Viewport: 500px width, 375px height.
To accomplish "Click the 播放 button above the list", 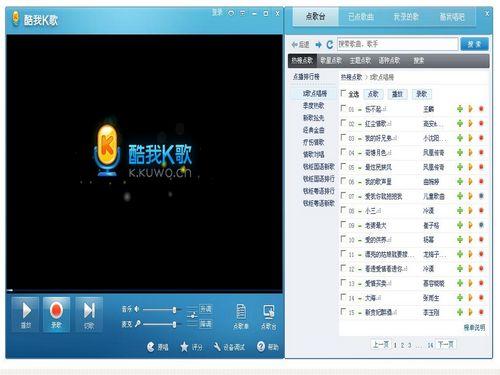I will point(397,94).
